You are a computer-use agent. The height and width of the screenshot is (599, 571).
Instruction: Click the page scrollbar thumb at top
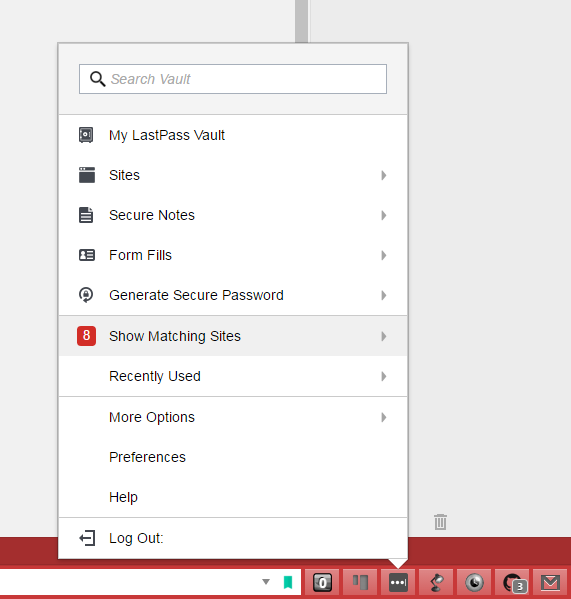[301, 21]
